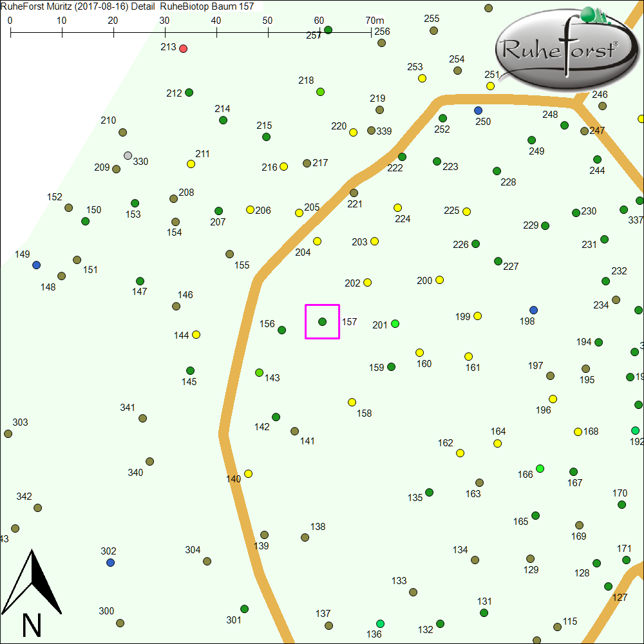Click the blue marker of tree 149
The image size is (644, 644).
tap(36, 265)
